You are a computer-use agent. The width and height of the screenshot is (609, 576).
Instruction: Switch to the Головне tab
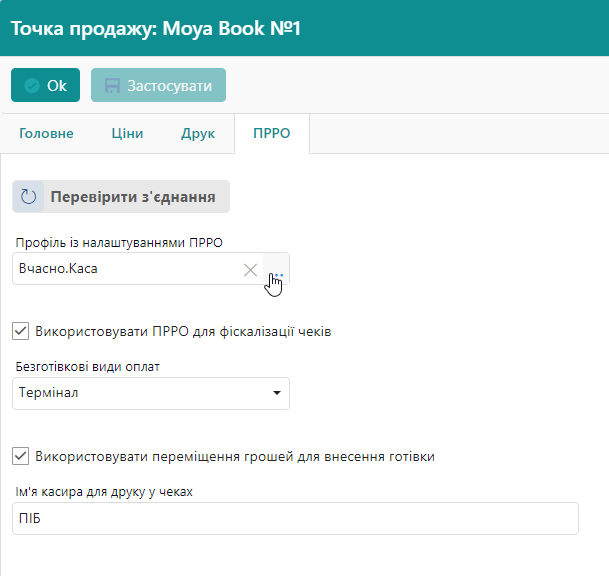pyautogui.click(x=46, y=134)
